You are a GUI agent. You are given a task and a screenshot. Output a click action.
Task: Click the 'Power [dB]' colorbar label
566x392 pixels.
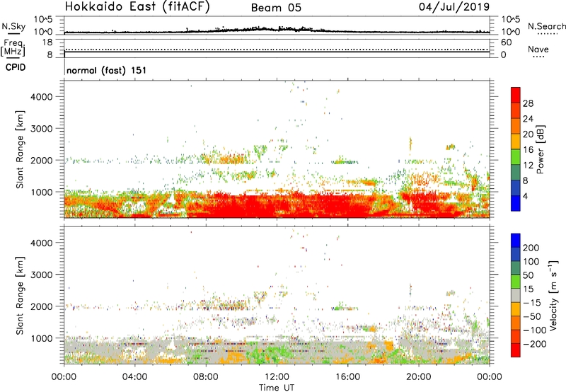pos(541,149)
